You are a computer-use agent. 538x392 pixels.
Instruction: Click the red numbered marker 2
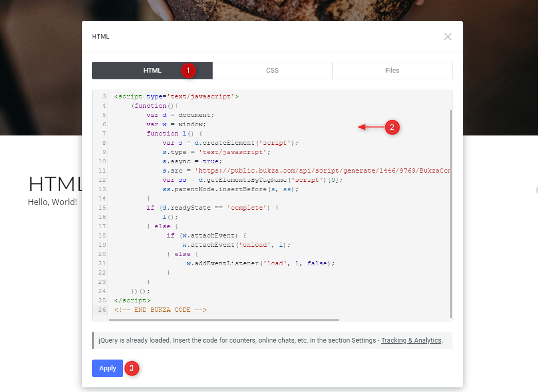[392, 127]
